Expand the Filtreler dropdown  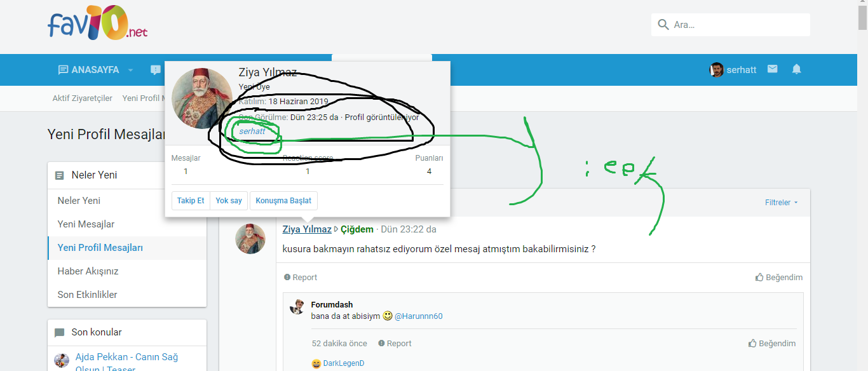(782, 203)
